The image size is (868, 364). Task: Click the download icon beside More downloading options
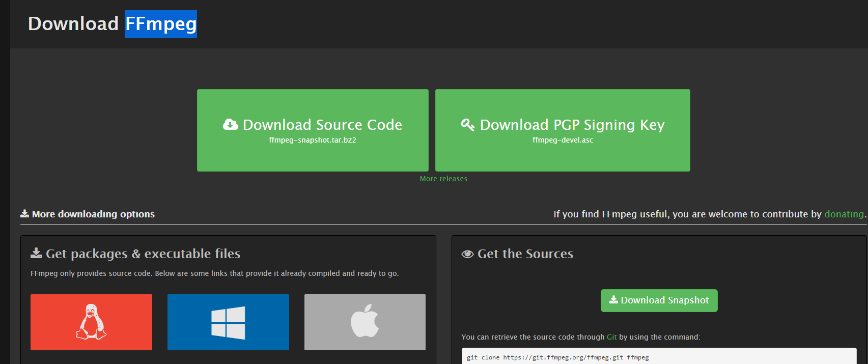pos(24,214)
